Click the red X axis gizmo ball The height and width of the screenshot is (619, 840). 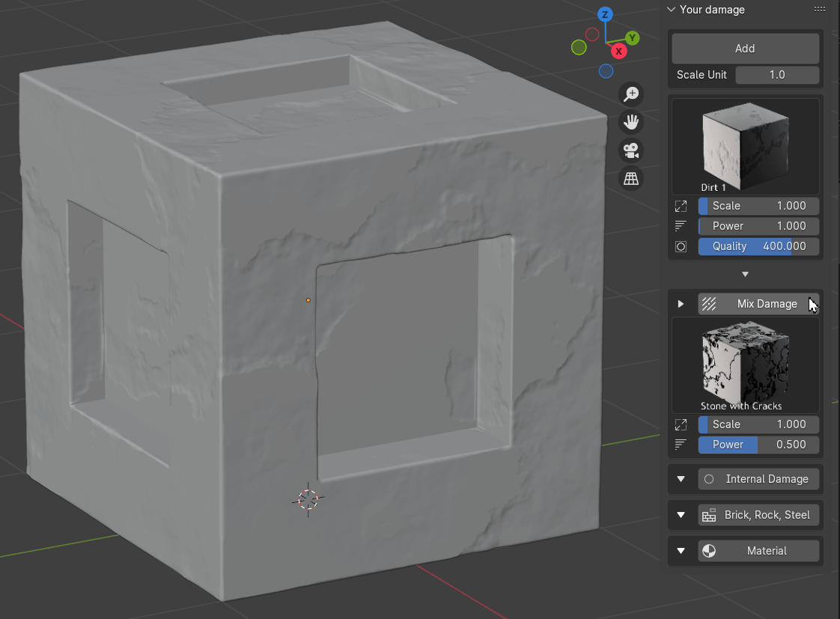[619, 51]
